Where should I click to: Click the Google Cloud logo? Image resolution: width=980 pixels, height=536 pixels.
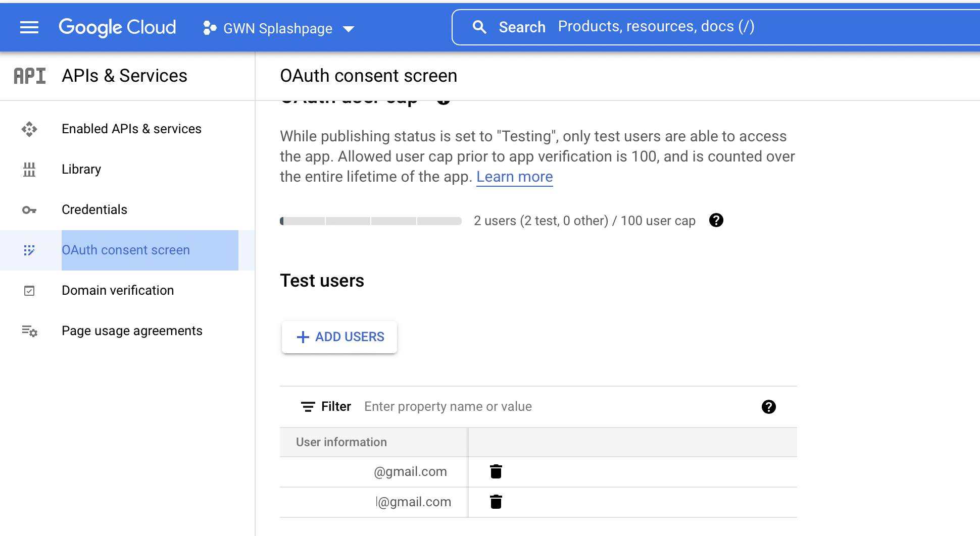(x=117, y=27)
